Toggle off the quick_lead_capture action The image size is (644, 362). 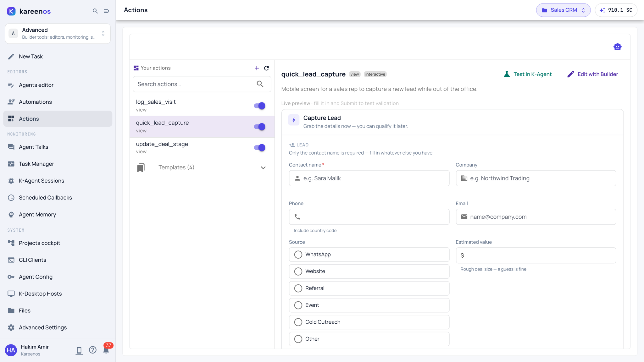pyautogui.click(x=259, y=127)
